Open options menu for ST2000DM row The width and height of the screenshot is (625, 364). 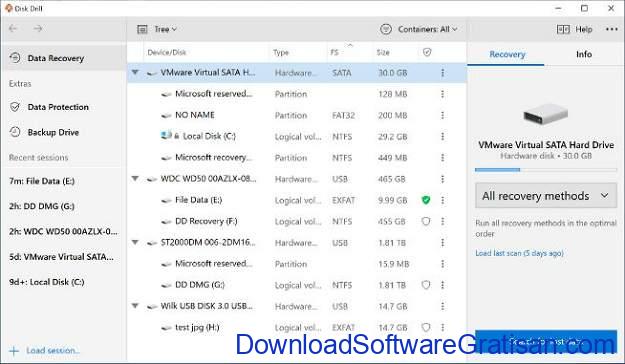click(x=442, y=243)
